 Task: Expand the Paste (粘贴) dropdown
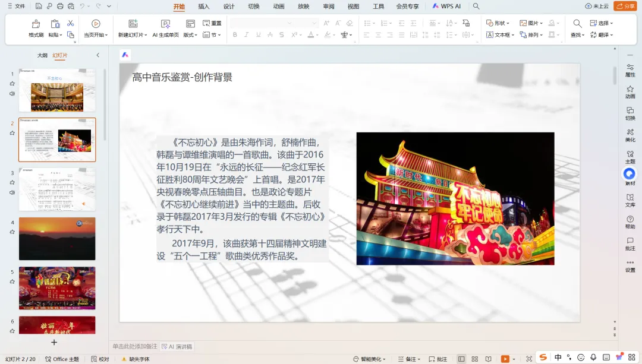pos(55,35)
